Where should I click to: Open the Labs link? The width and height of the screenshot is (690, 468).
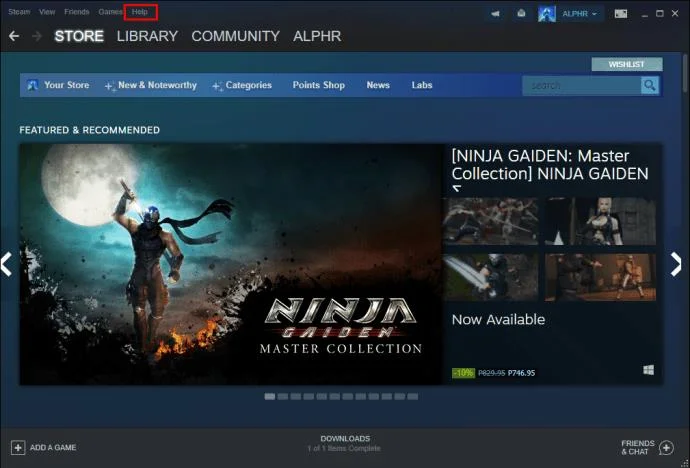coord(422,85)
